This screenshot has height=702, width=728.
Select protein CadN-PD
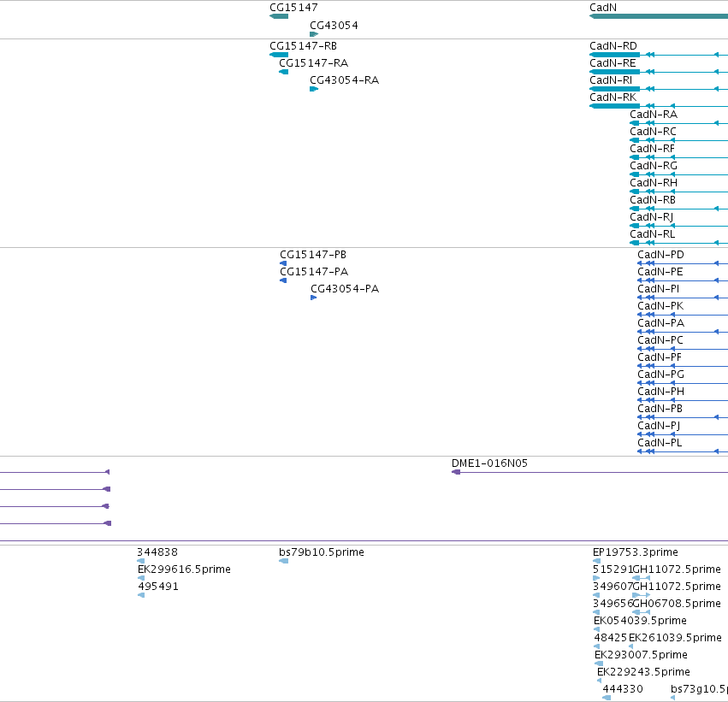[660, 255]
